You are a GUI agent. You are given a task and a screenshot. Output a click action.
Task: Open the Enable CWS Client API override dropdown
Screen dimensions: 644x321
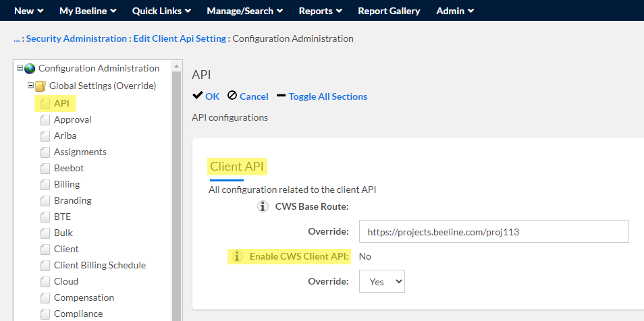pos(381,282)
